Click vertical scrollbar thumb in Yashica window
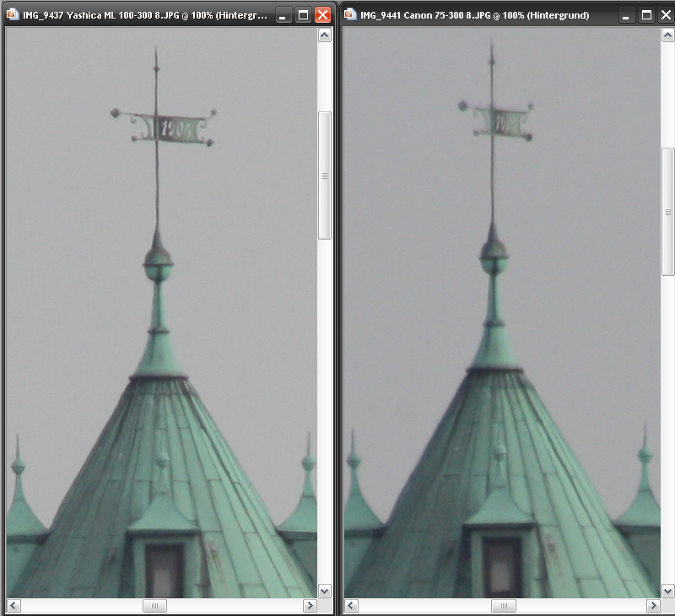Viewport: 675px width, 616px height. 325,176
